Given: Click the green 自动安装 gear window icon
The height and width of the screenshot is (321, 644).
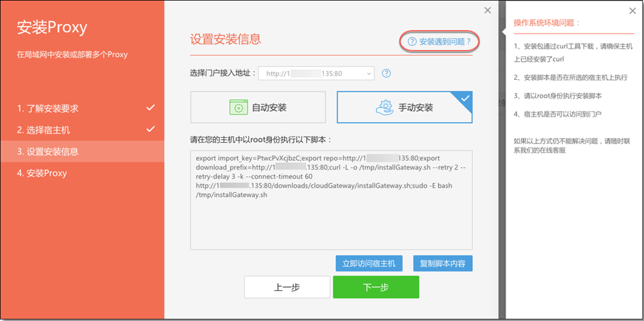Looking at the screenshot, I should pyautogui.click(x=238, y=107).
